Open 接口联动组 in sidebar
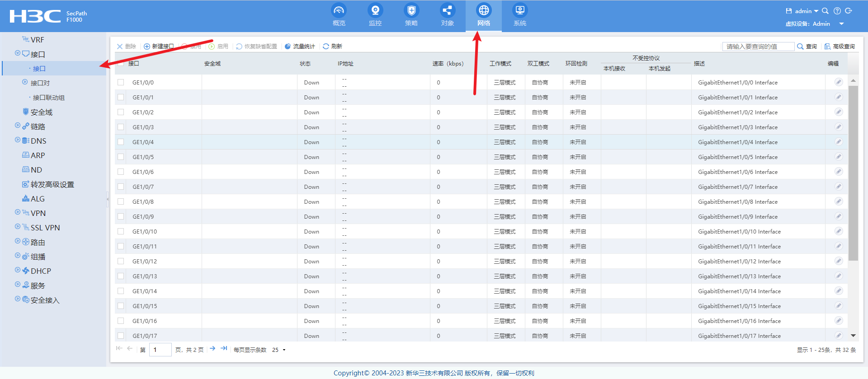Image resolution: width=868 pixels, height=379 pixels. click(x=49, y=98)
